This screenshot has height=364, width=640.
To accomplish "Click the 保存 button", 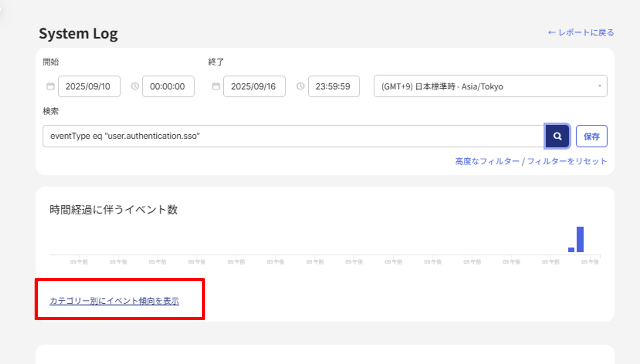I will pyautogui.click(x=591, y=136).
